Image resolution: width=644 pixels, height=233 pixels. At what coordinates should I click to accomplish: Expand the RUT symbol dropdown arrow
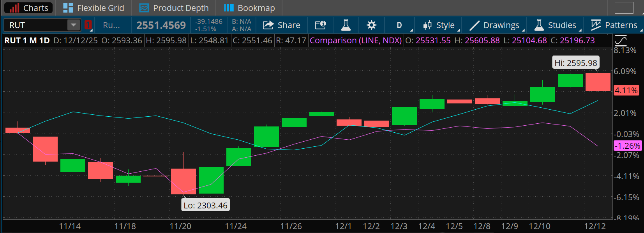74,25
